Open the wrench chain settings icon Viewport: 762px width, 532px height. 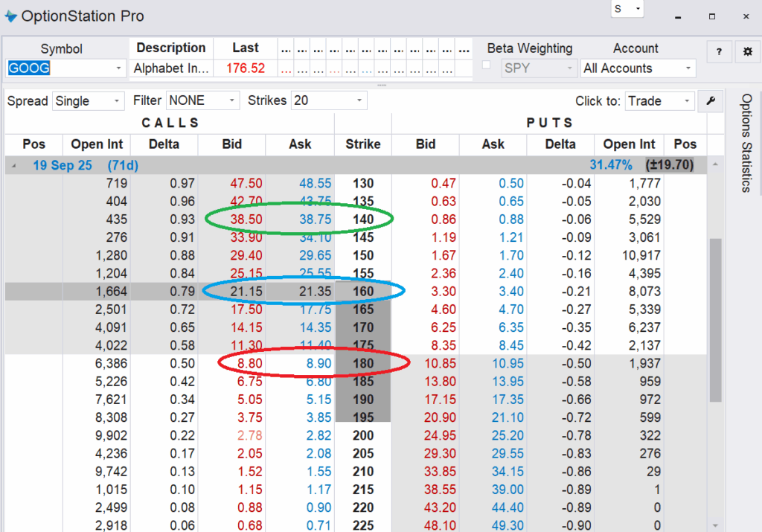click(711, 101)
